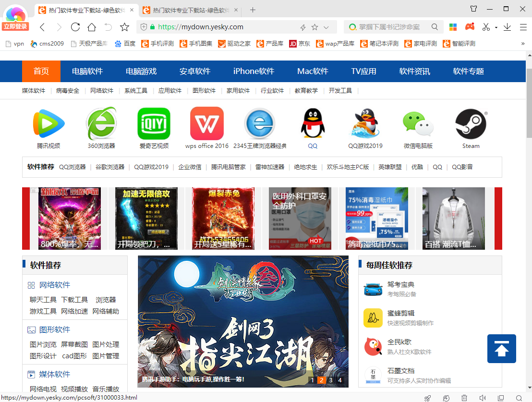532x402 pixels.
Task: Open the 腾讯视频 app icon
Action: pyautogui.click(x=48, y=123)
